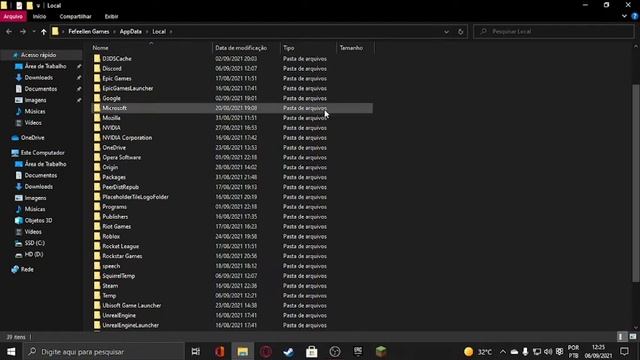
Task: Open the Windows Start menu
Action: pos(11,351)
